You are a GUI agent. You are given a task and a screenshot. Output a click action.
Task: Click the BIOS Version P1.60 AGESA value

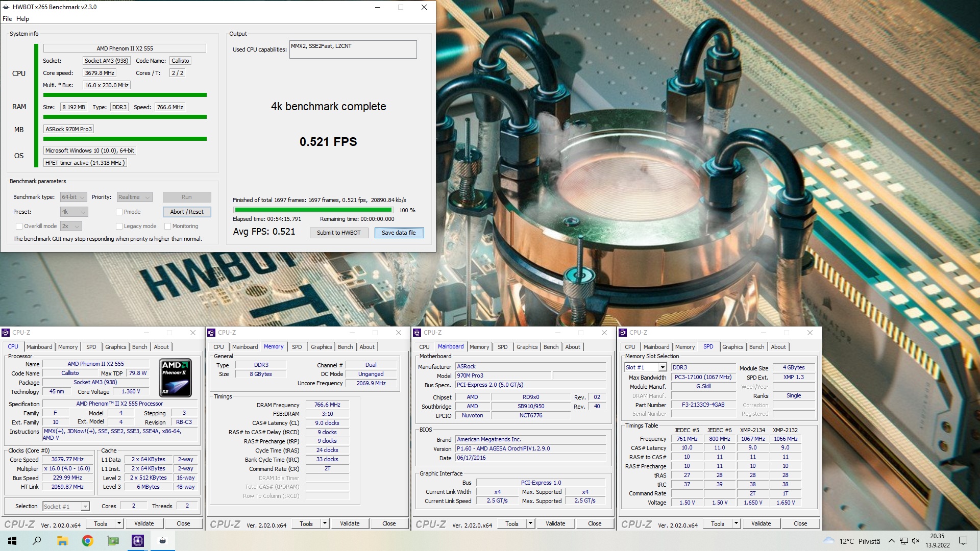coord(531,449)
